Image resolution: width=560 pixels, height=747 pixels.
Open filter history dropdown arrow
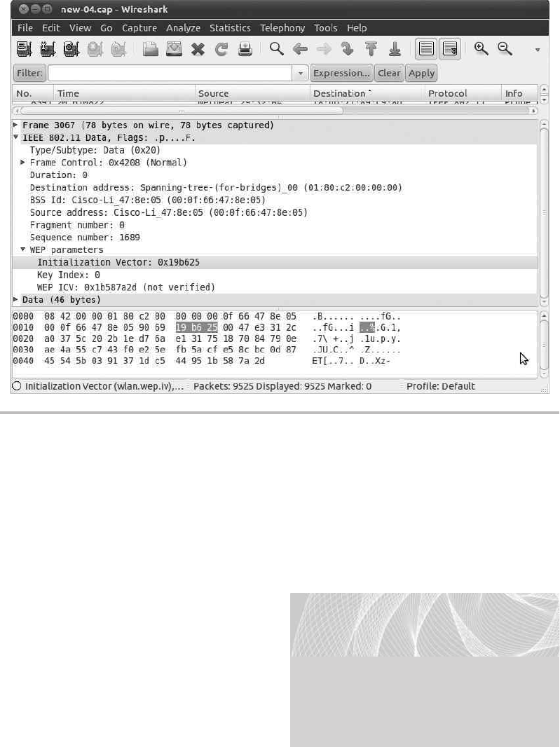pyautogui.click(x=300, y=74)
